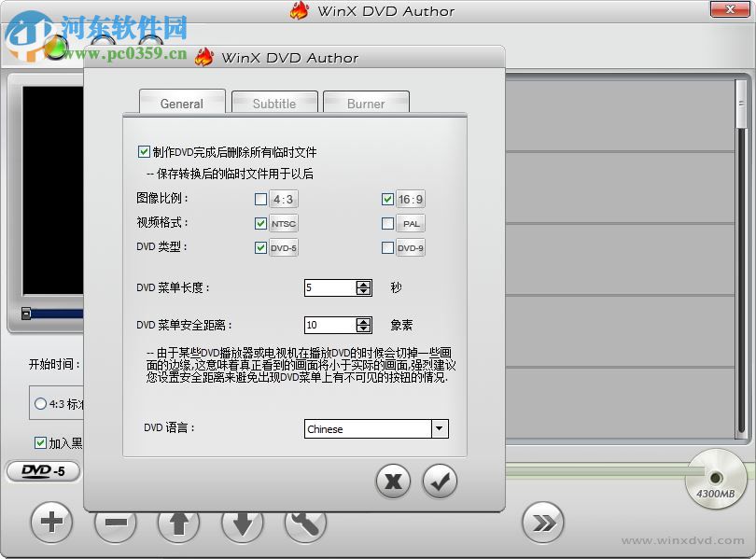Move clip up with the up-arrow icon

[x=178, y=523]
